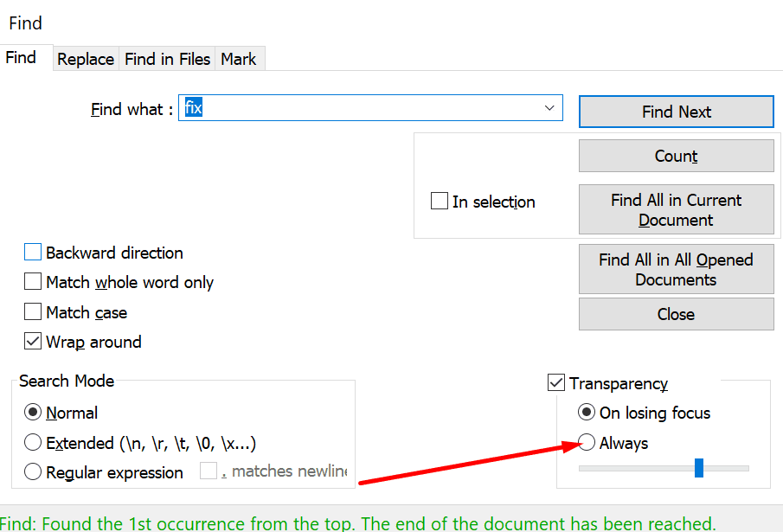This screenshot has width=783, height=532.
Task: Close the Find dialog with Close button
Action: (x=676, y=313)
